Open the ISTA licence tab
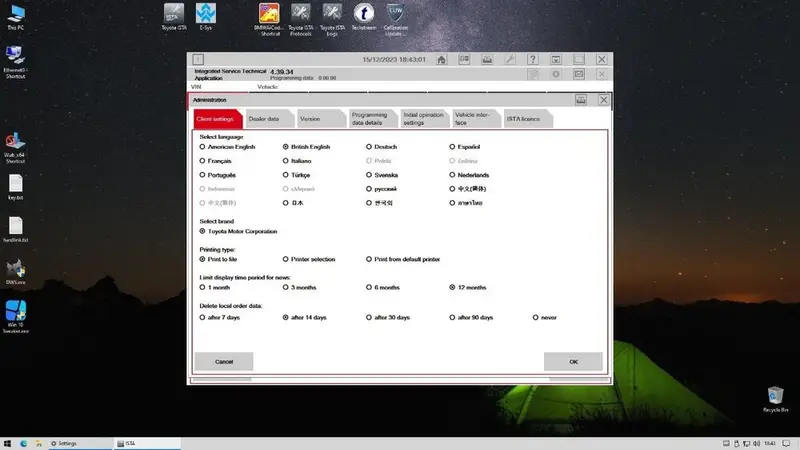Image resolution: width=800 pixels, height=450 pixels. click(x=528, y=119)
